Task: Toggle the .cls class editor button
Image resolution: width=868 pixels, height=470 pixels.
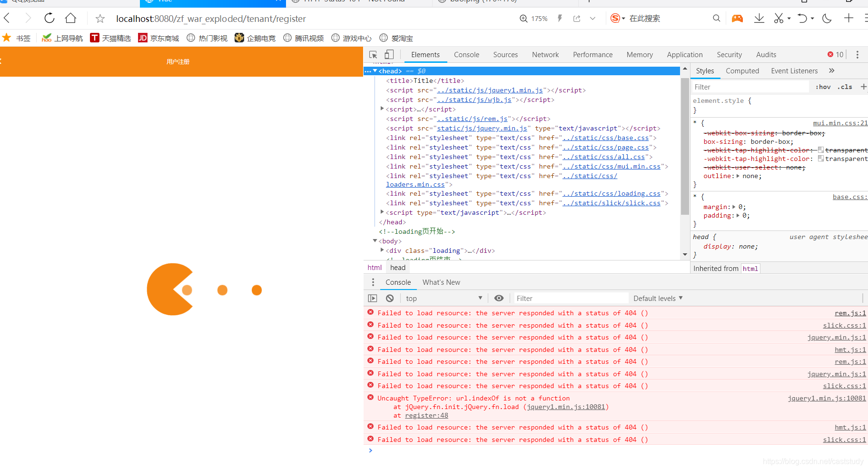Action: point(845,87)
